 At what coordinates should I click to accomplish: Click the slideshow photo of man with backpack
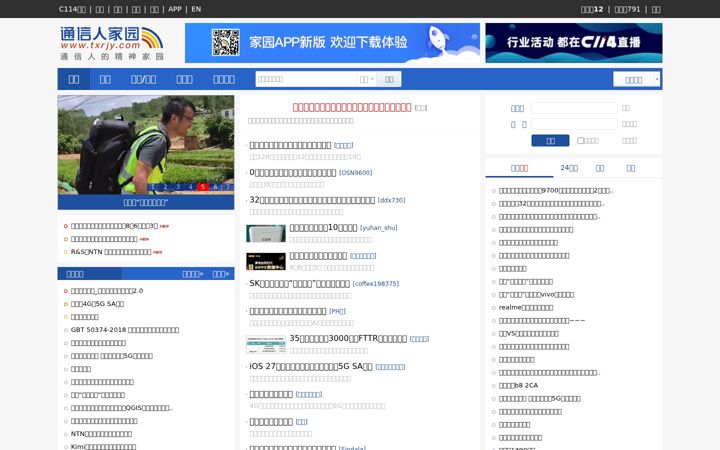point(146,145)
